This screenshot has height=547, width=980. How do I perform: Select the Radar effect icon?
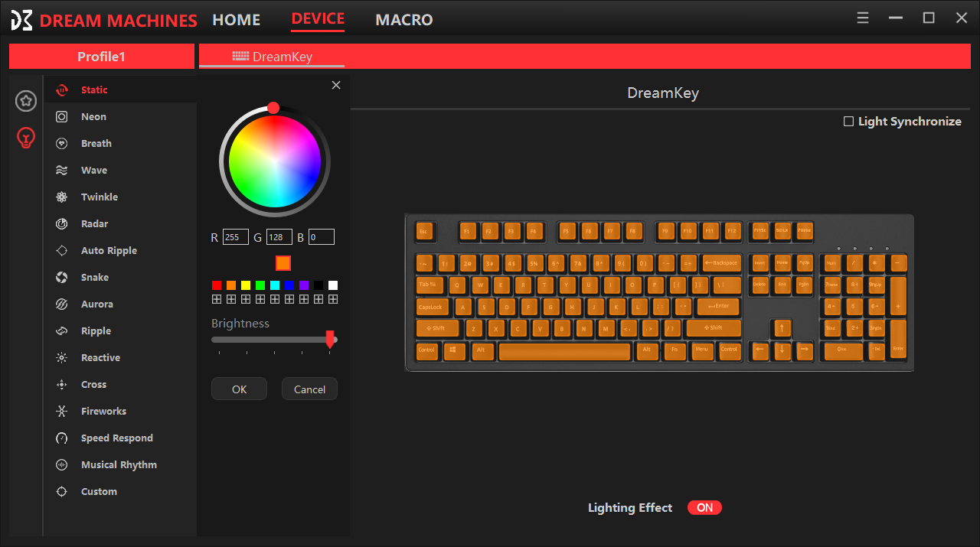pyautogui.click(x=62, y=223)
